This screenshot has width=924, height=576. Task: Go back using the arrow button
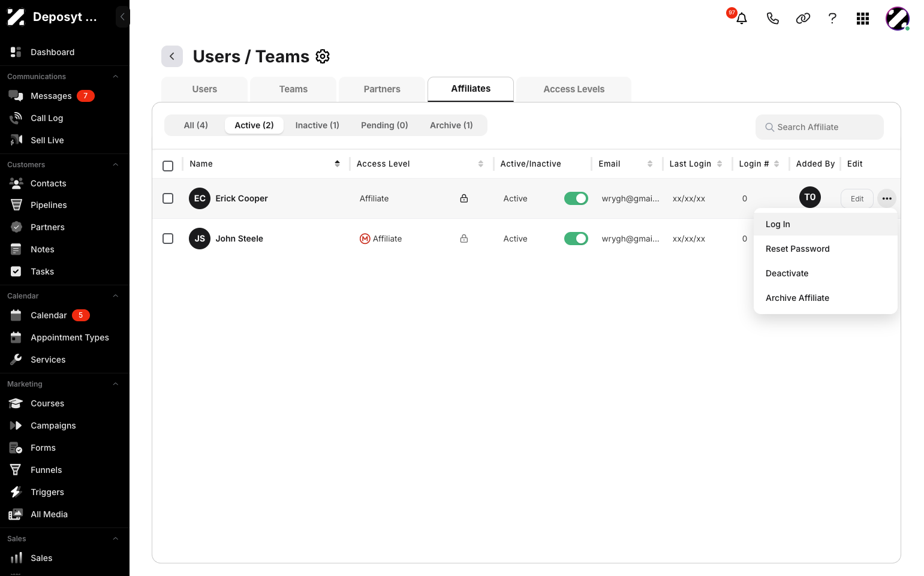tap(172, 56)
